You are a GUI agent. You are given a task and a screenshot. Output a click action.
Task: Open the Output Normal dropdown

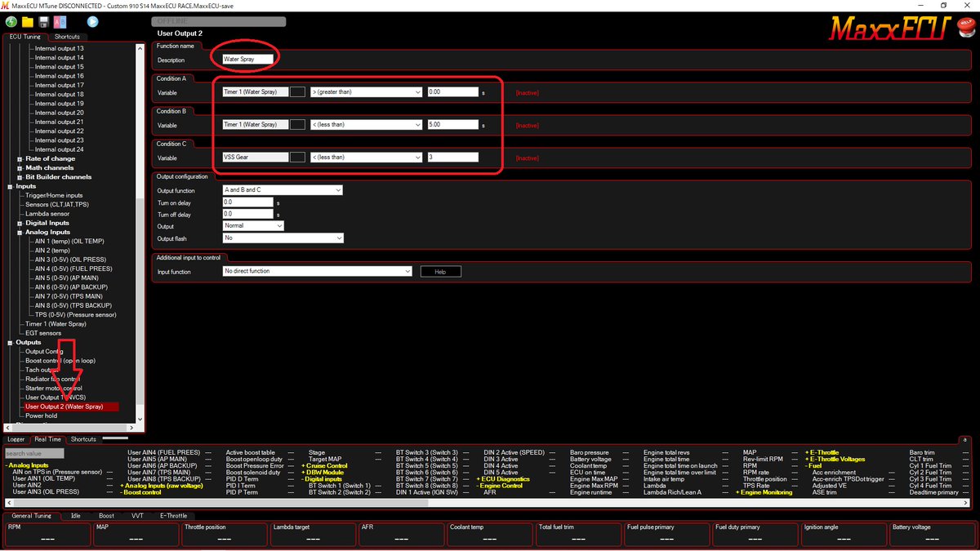[253, 225]
